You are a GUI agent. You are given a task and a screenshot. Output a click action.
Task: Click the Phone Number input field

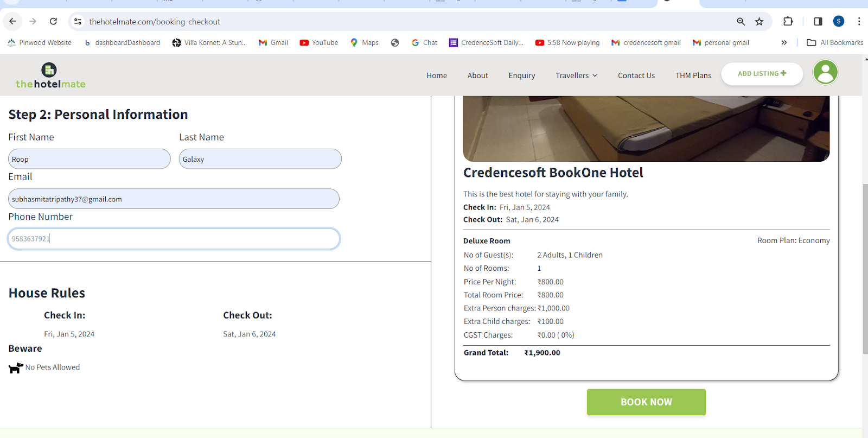[174, 239]
